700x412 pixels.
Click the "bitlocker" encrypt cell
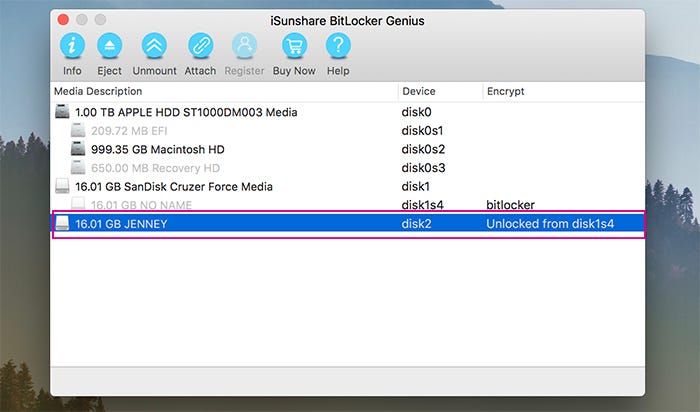pyautogui.click(x=510, y=205)
